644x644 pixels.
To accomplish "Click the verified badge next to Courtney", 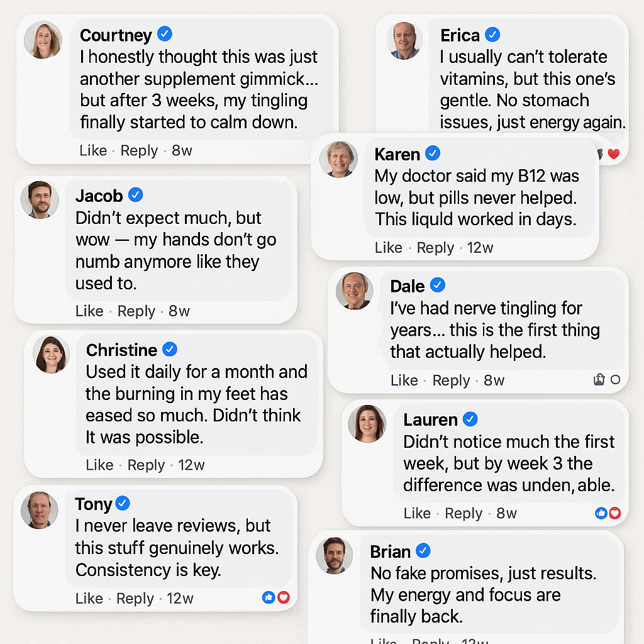I will 165,34.
